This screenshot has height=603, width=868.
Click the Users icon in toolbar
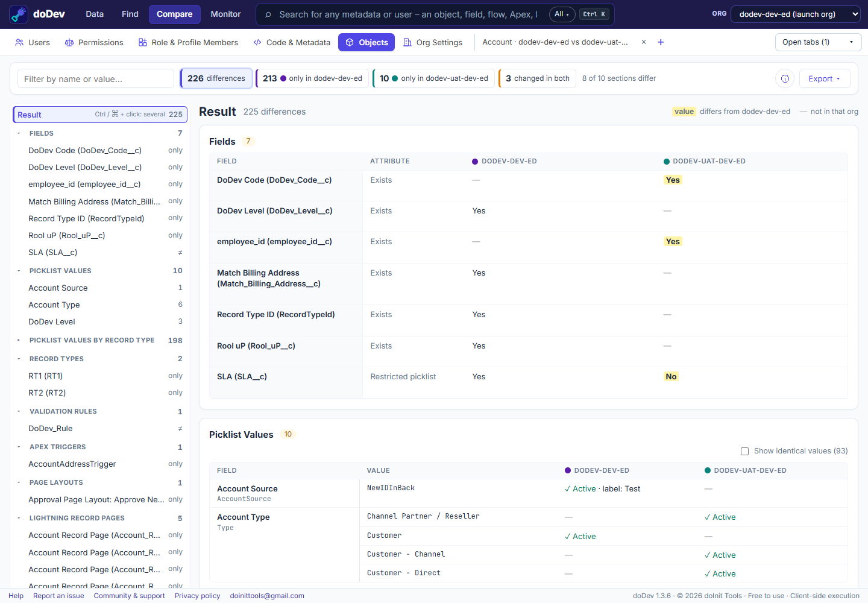(19, 42)
